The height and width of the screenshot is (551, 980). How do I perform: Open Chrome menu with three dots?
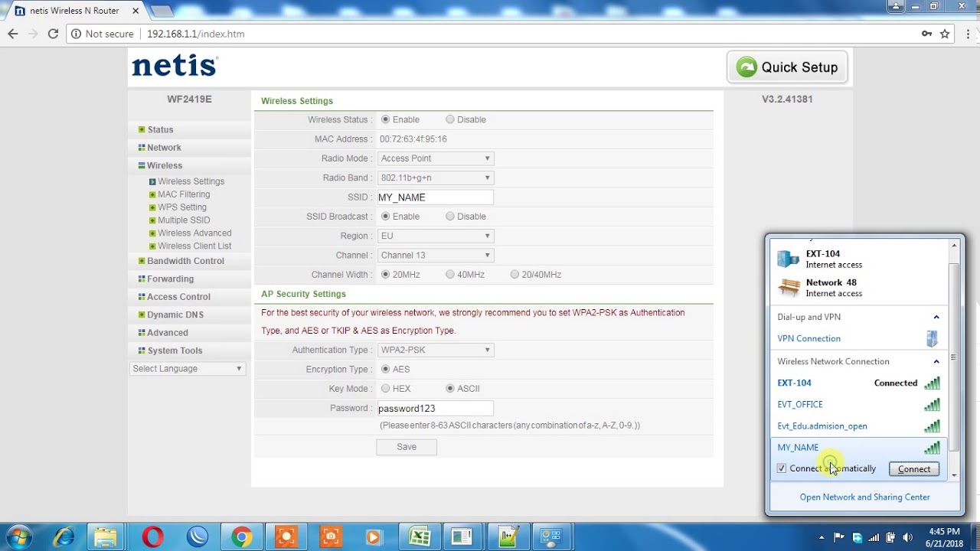click(966, 34)
